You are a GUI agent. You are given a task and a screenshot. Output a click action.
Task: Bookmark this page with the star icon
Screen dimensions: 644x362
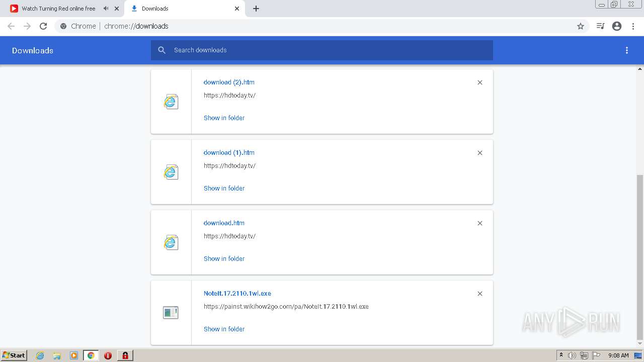tap(581, 26)
